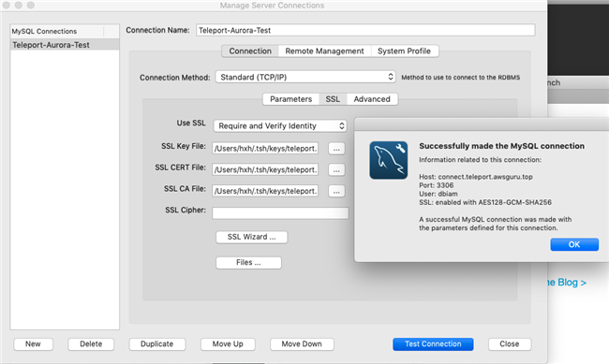Switch to the Remote Management tab

tap(324, 51)
